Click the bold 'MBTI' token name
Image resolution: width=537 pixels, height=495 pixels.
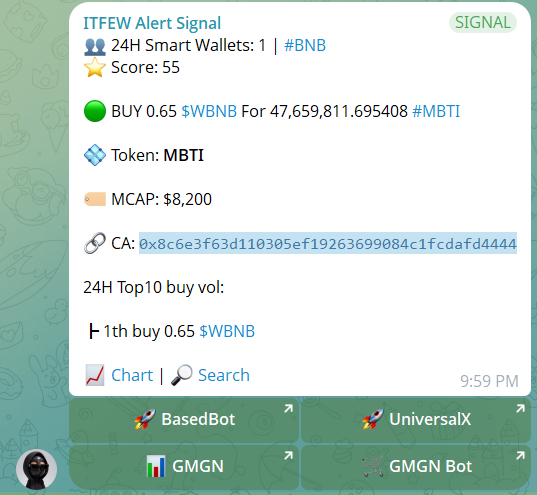pos(184,156)
